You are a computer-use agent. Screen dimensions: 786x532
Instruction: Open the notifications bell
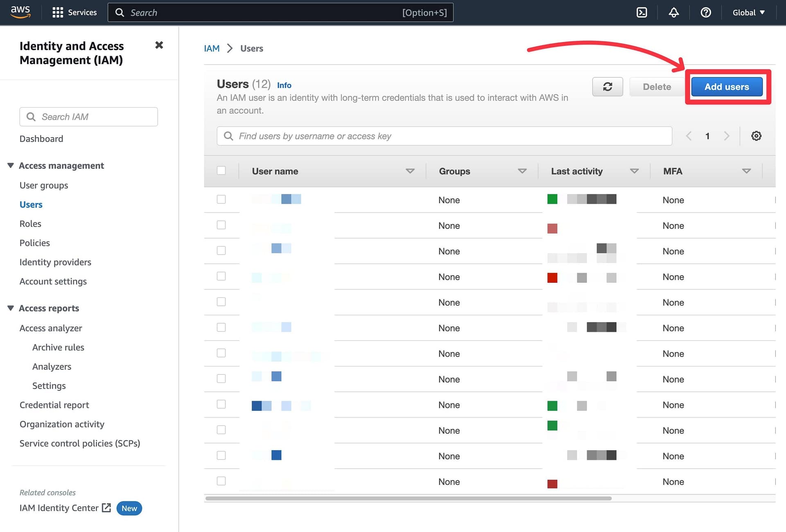coord(673,13)
